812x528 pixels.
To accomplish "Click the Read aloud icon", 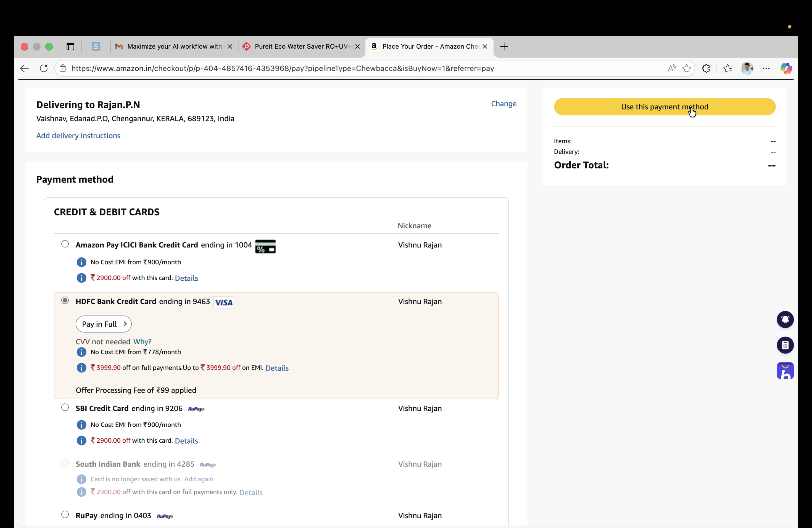I will (671, 68).
